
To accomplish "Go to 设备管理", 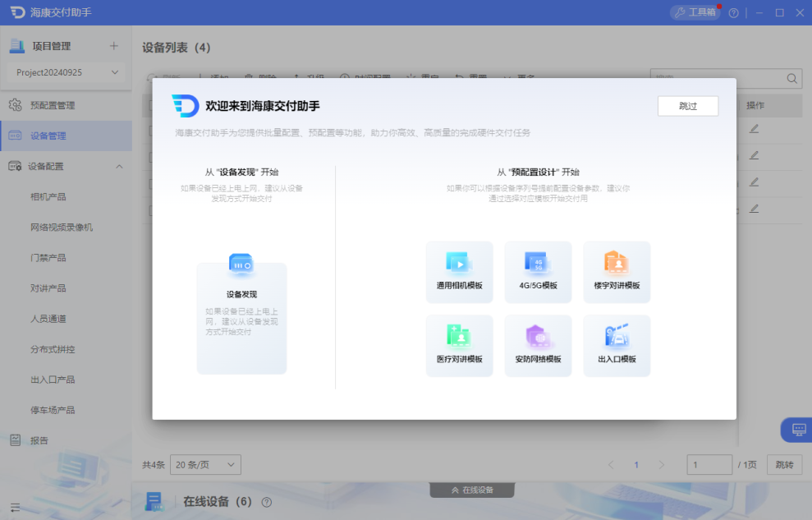I will 66,136.
